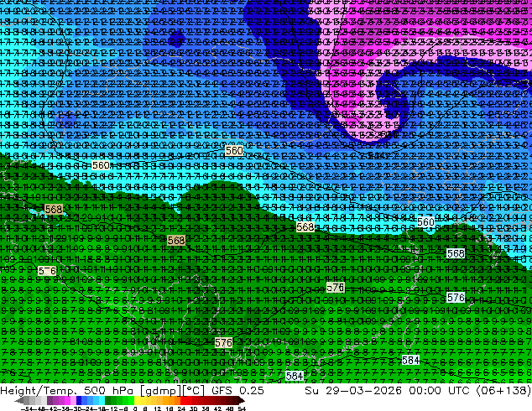Click the 568 contour label with white background
Viewport: 532px width, 411px height.
tap(456, 253)
